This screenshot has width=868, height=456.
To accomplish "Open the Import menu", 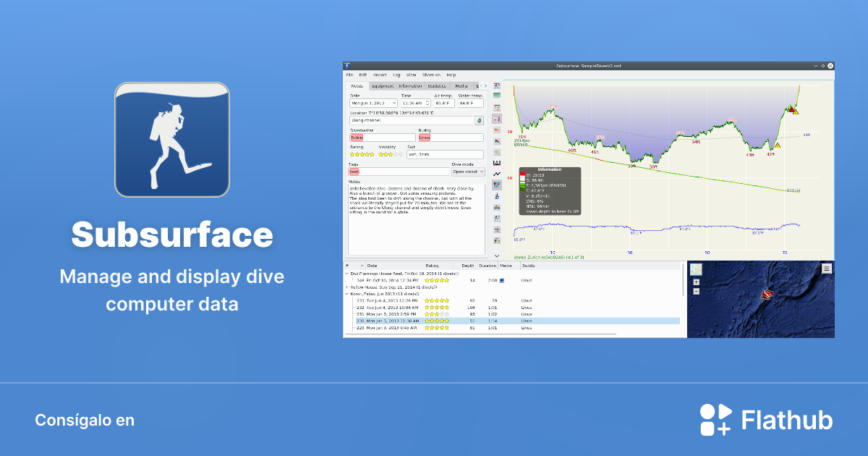I will (380, 75).
